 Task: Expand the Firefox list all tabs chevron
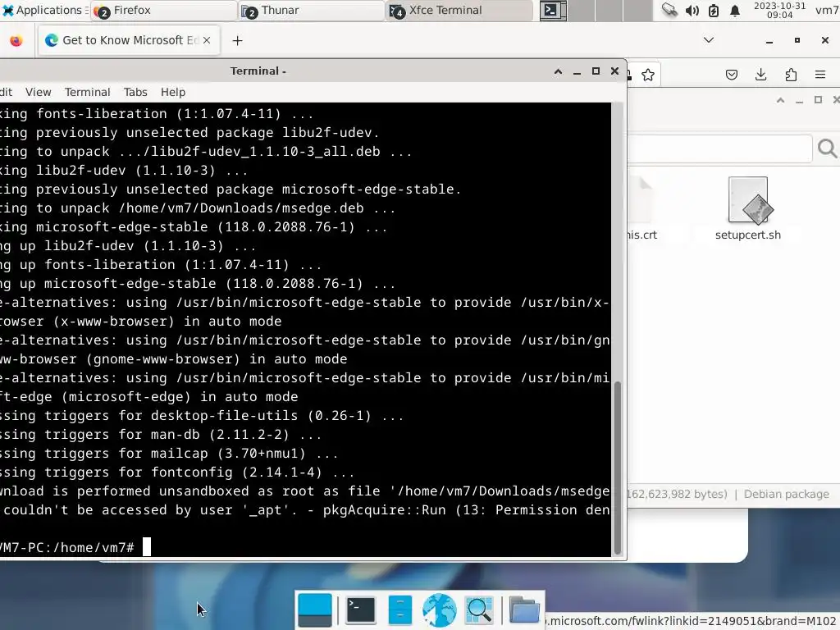(708, 40)
